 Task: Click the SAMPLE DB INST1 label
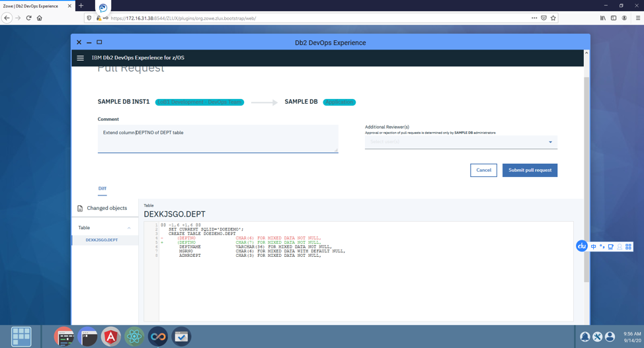[x=124, y=102]
